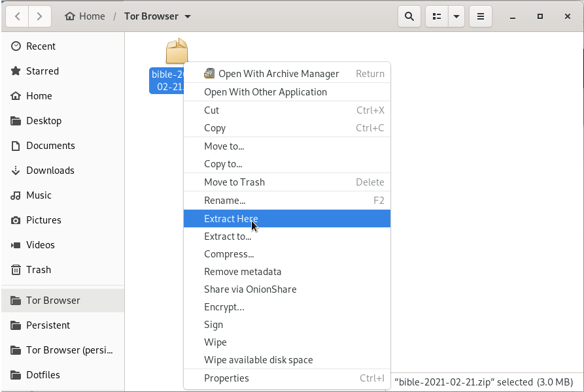The image size is (584, 392).
Task: Click the Home breadcrumb button
Action: [85, 16]
